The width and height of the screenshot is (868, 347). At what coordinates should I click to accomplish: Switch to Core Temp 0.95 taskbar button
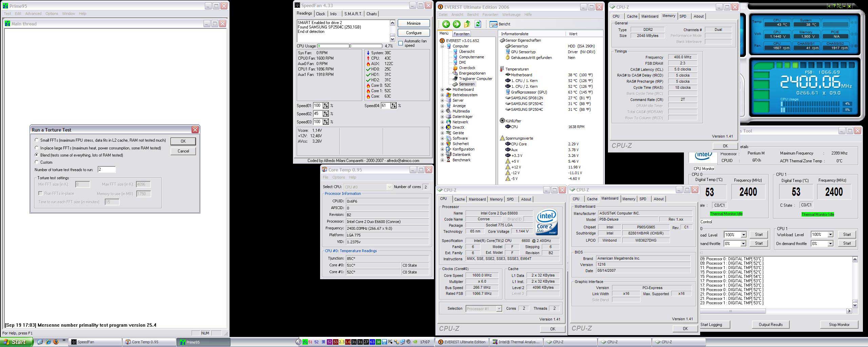click(149, 342)
